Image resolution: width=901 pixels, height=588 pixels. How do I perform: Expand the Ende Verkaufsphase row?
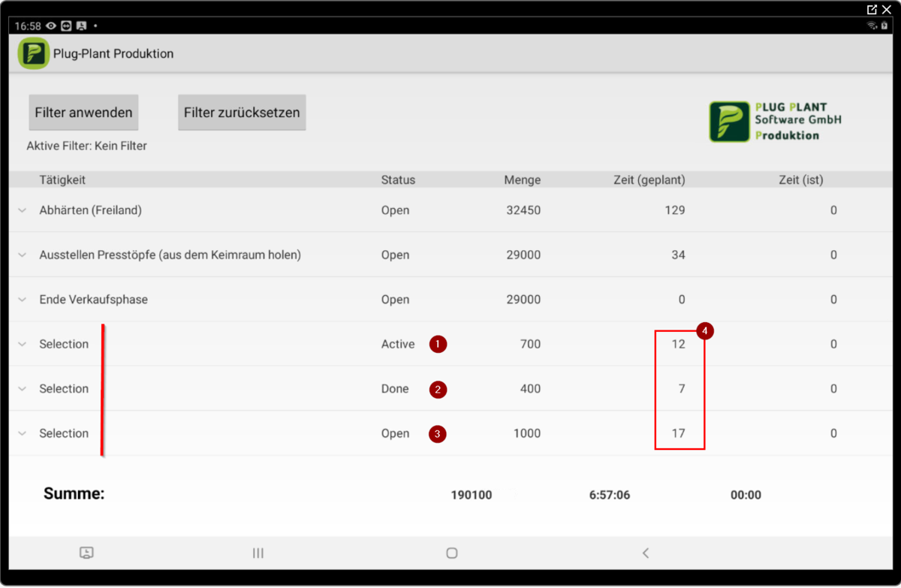(22, 299)
